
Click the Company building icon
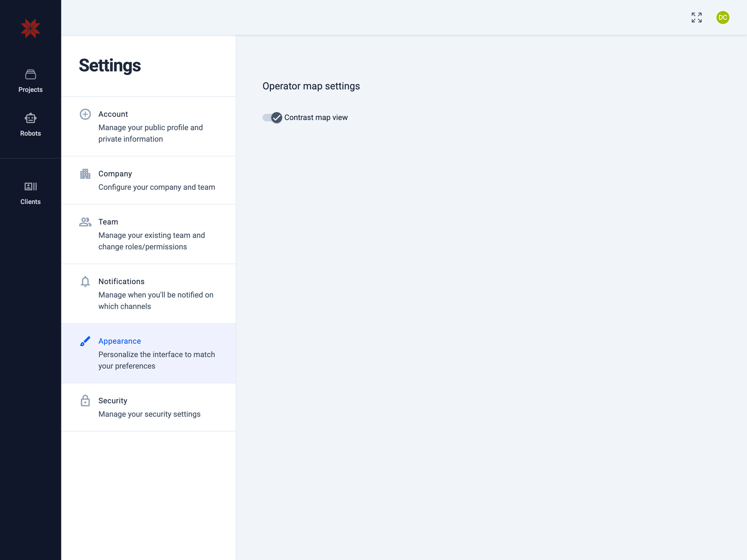(85, 174)
